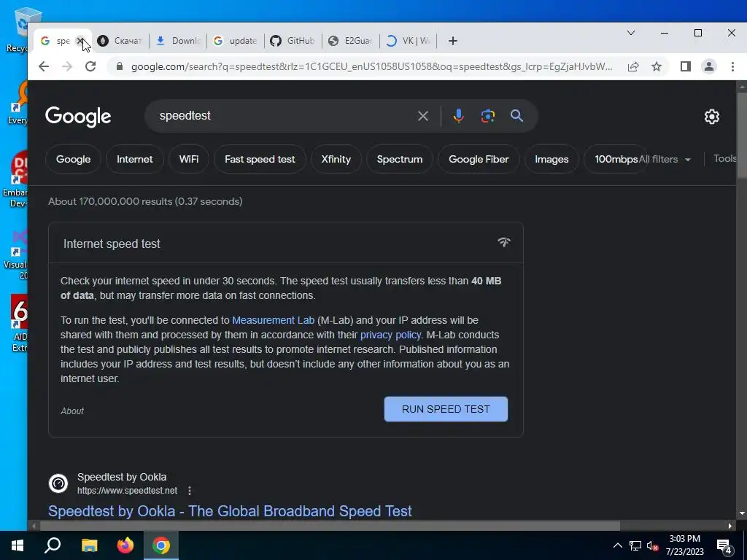Click Speedtest by Ookla result options dots
The image size is (747, 560).
point(190,491)
